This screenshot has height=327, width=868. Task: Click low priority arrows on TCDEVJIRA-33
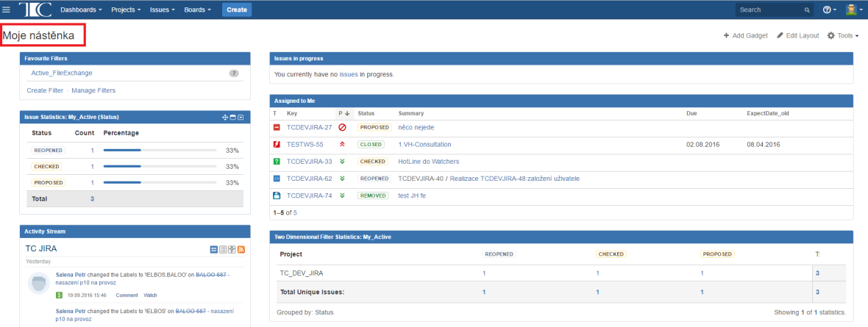pyautogui.click(x=342, y=162)
